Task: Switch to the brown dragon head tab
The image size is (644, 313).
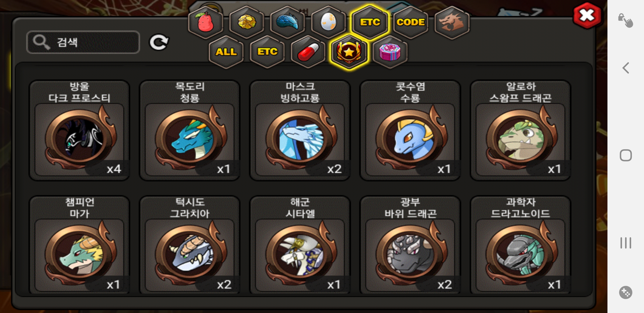Action: click(452, 22)
